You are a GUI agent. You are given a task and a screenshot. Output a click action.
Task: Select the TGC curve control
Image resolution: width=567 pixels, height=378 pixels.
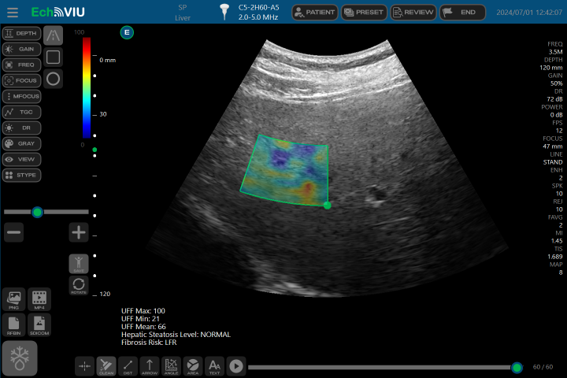tap(22, 112)
